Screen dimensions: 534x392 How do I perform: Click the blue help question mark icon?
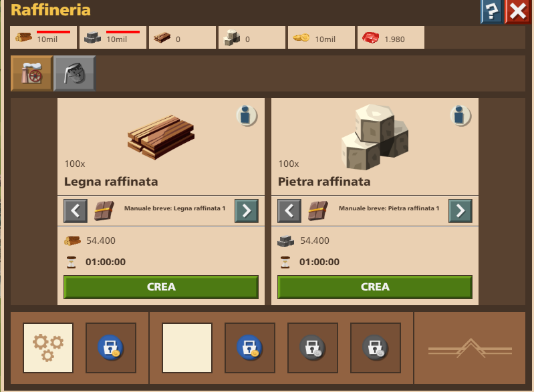pyautogui.click(x=491, y=11)
